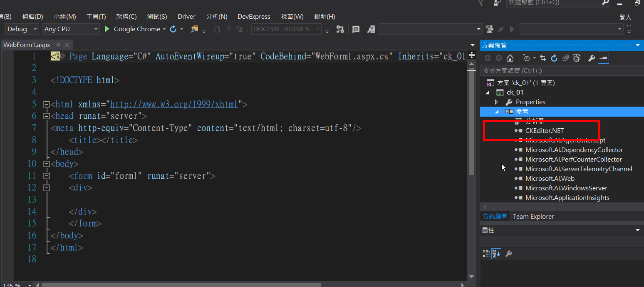Click the quick launch magnifier search icon
Screen dimensions: 644x287
(x=605, y=2)
